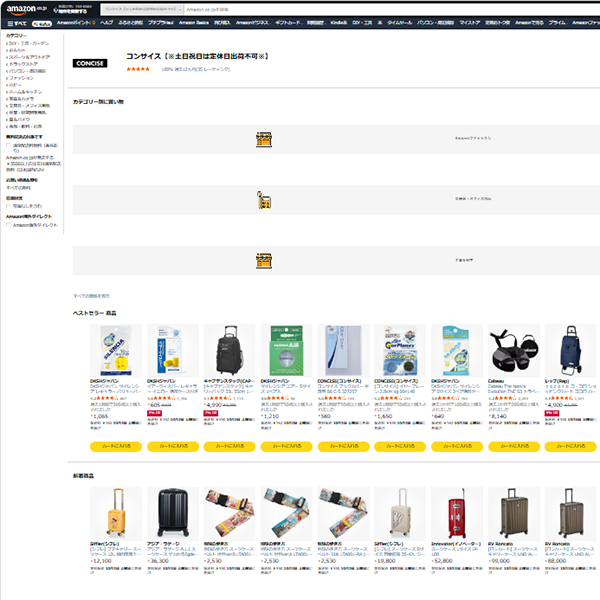Open the search category dropdown
The width and height of the screenshot is (600, 600).
point(142,9)
